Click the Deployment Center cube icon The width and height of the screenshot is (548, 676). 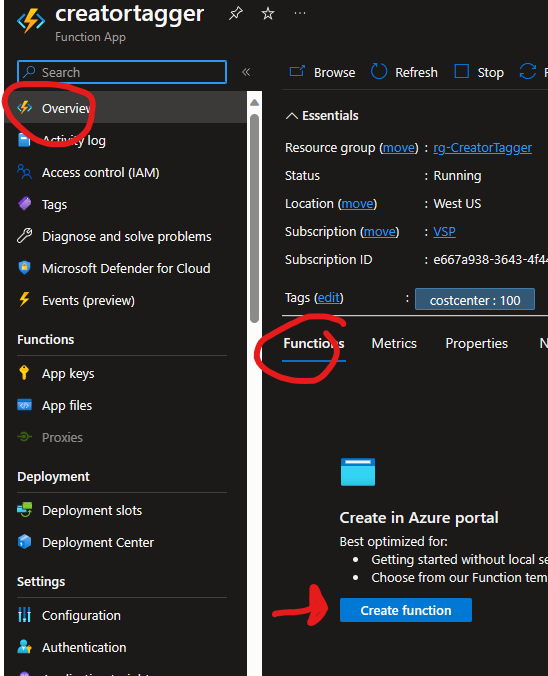pos(25,542)
